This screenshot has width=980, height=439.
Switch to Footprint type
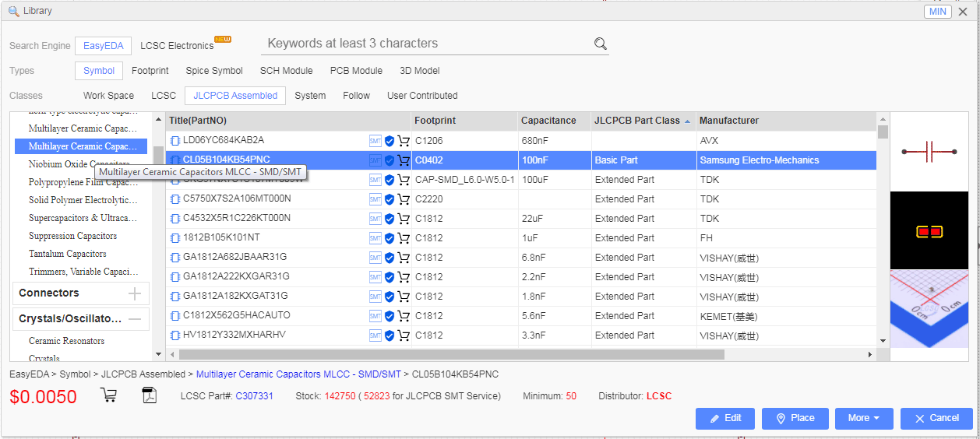point(150,71)
